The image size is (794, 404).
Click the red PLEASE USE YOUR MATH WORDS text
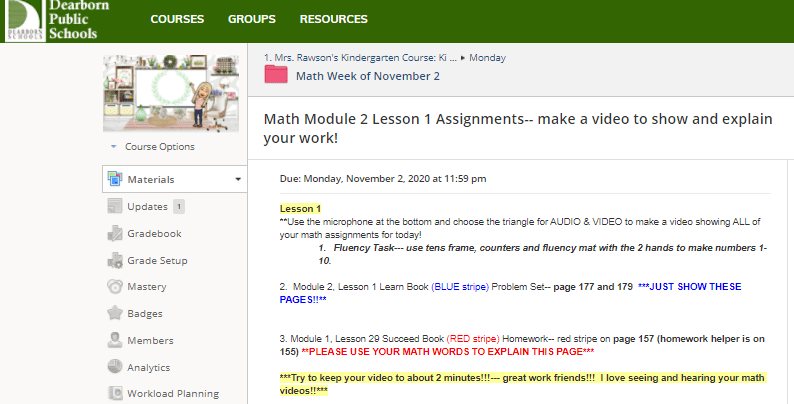(x=448, y=352)
